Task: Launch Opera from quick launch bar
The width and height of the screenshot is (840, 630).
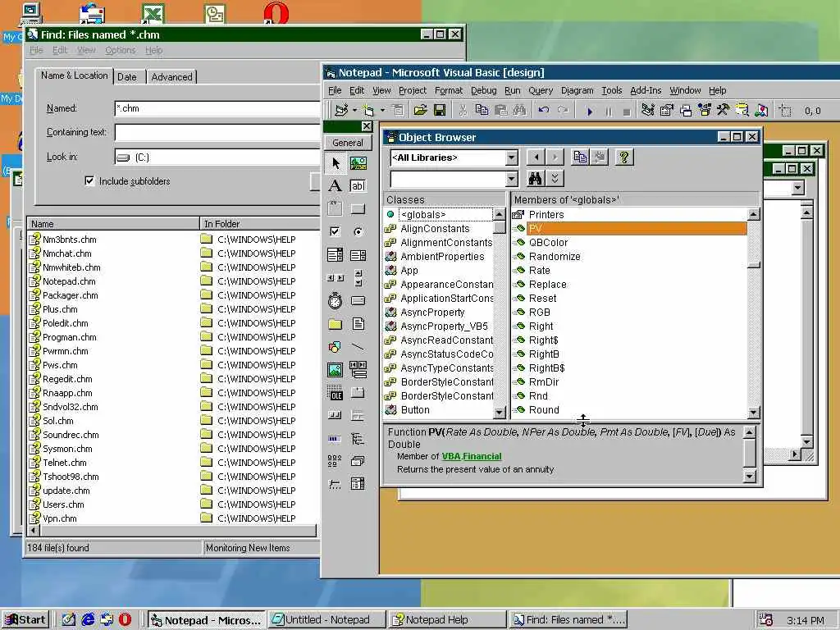Action: click(x=125, y=620)
